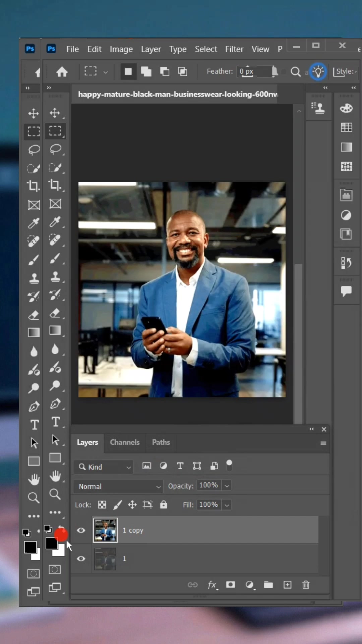This screenshot has width=362, height=644.
Task: Switch to the Channels tab
Action: 125,442
